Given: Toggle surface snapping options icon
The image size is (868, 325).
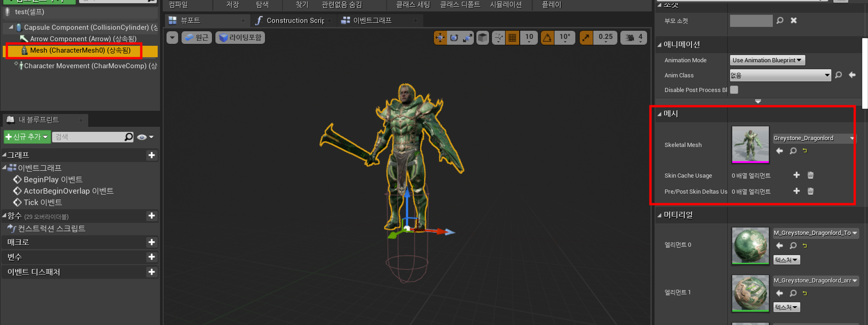Looking at the screenshot, I should (x=499, y=38).
